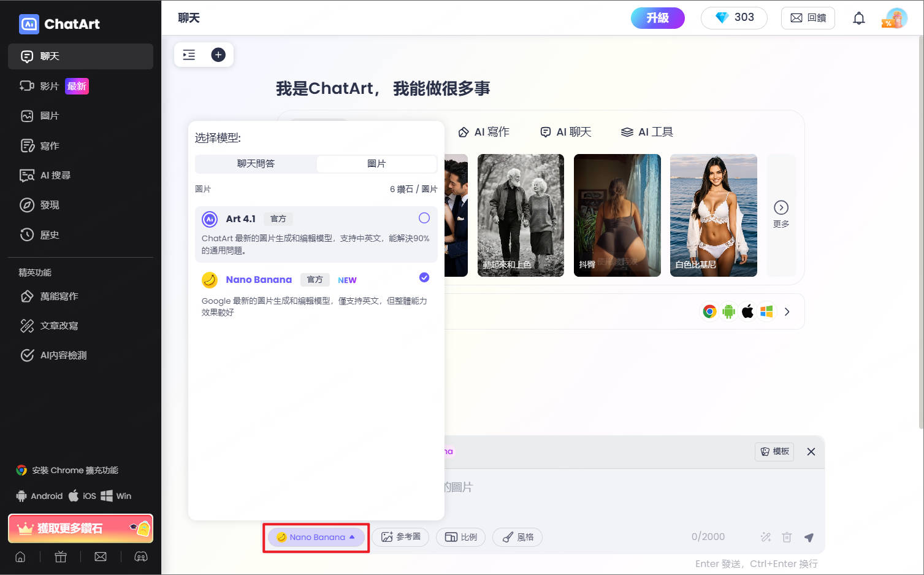
Task: Click the send paper plane icon
Action: pyautogui.click(x=809, y=538)
